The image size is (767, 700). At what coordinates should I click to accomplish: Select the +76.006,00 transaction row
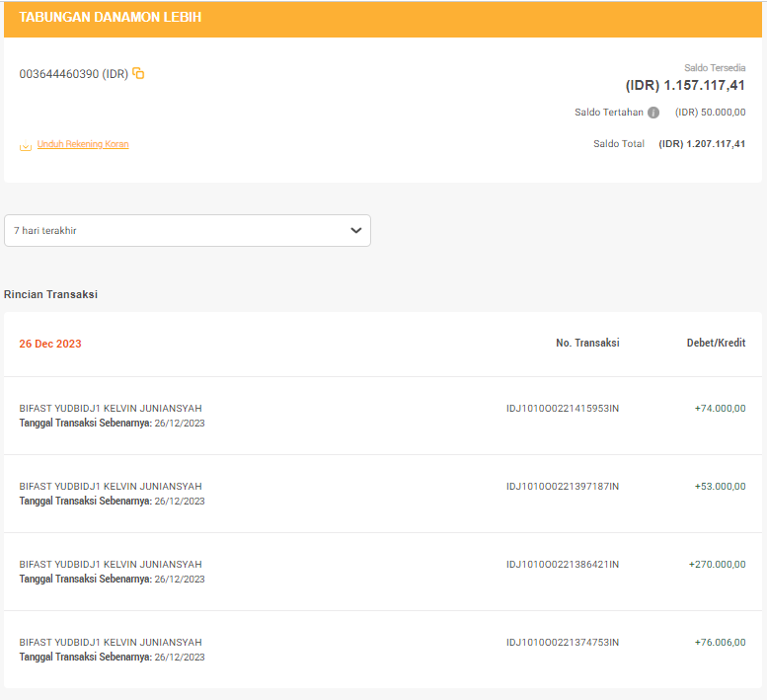[383, 650]
